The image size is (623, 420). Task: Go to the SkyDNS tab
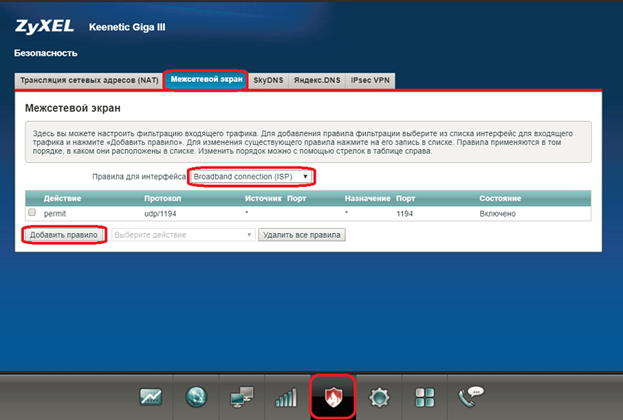[267, 79]
